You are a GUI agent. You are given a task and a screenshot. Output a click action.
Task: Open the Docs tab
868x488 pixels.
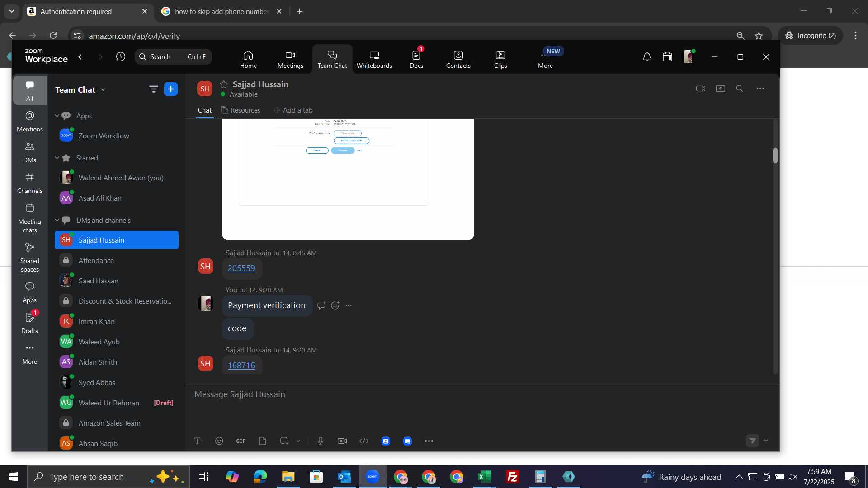(416, 59)
